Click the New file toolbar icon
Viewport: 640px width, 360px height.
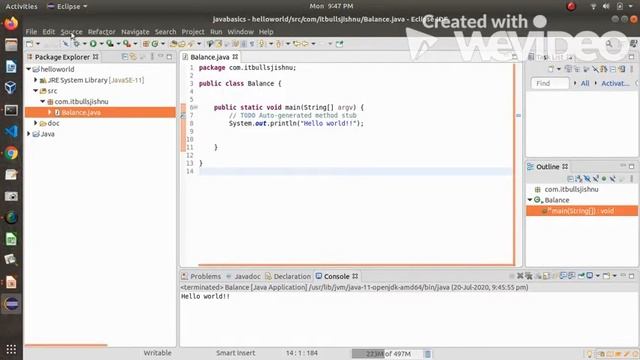(29, 44)
